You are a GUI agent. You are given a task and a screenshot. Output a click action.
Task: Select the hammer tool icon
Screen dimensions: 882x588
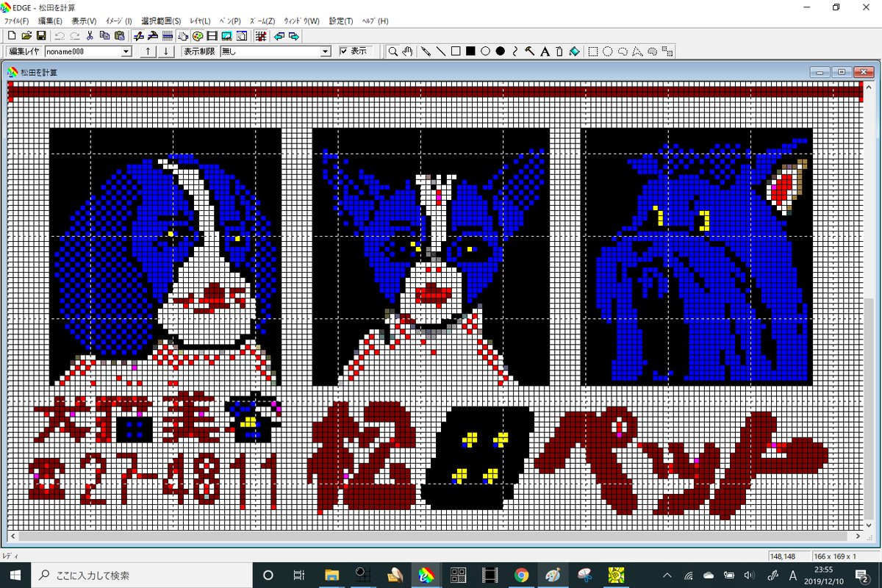point(530,51)
